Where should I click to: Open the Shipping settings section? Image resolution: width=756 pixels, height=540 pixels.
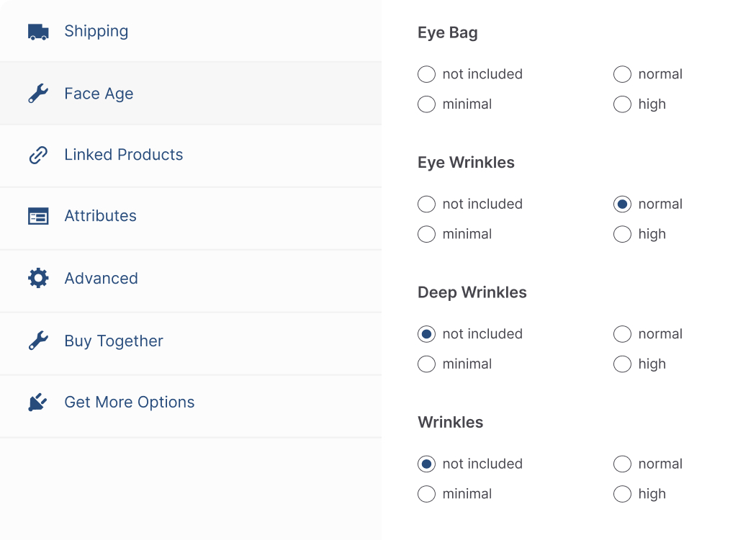(96, 31)
